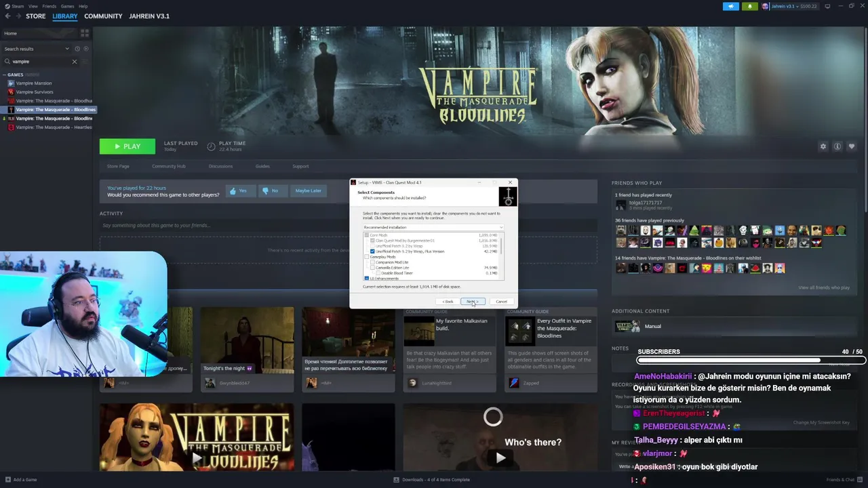
Task: Open Recommended installation dropdown
Action: [433, 227]
